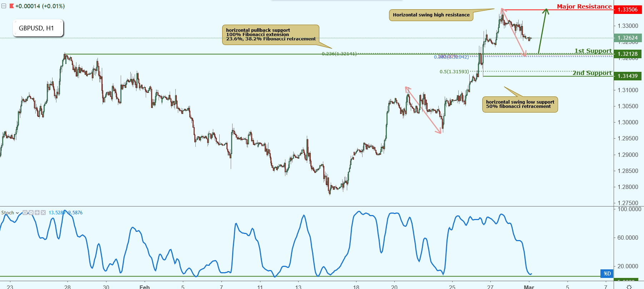
Task: Select horizontal swing low support callout
Action: (x=520, y=104)
